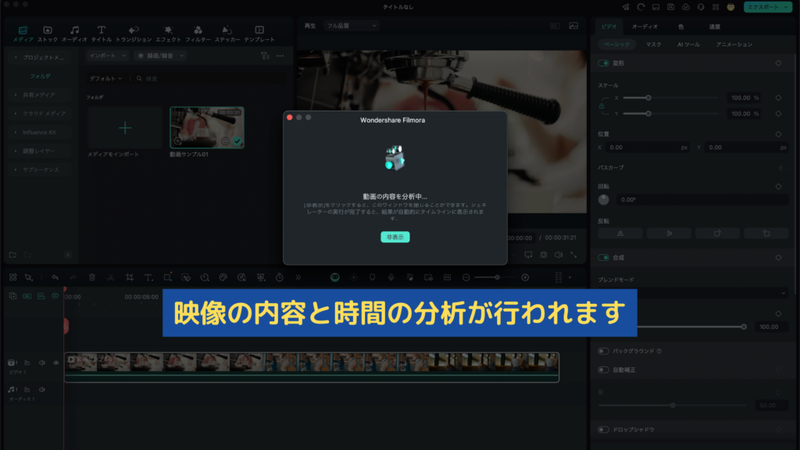The image size is (800, 450).
Task: Click the stopwatch speed icon in timeline toolbar
Action: 280,278
